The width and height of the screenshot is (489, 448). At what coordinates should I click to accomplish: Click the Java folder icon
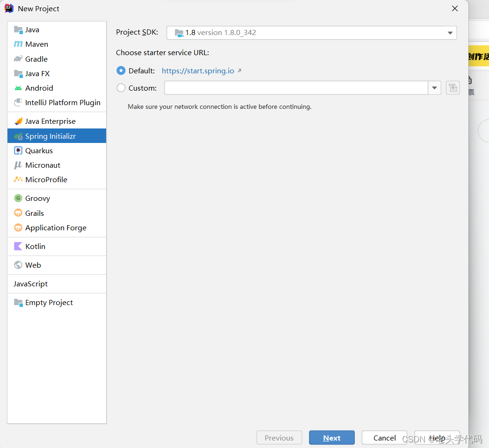(18, 30)
